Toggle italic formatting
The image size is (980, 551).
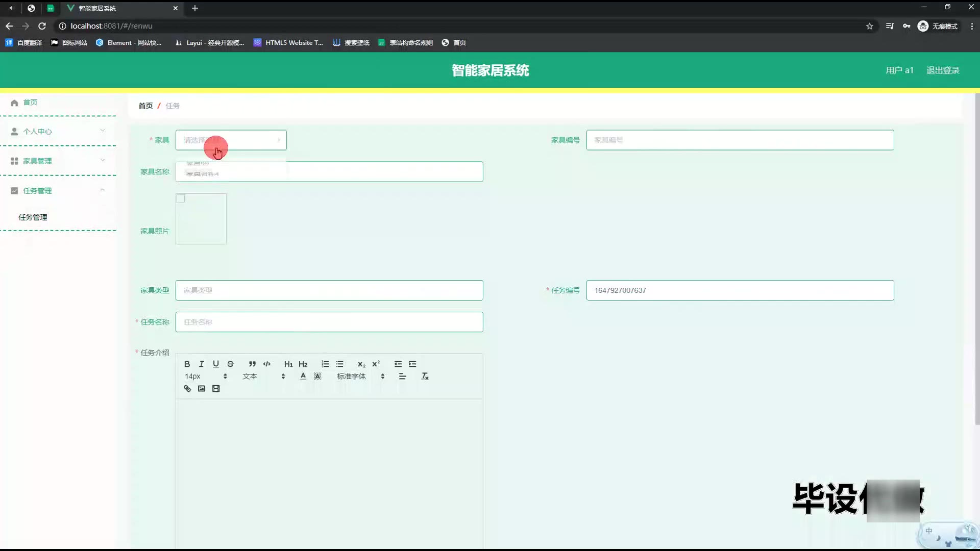(x=202, y=364)
